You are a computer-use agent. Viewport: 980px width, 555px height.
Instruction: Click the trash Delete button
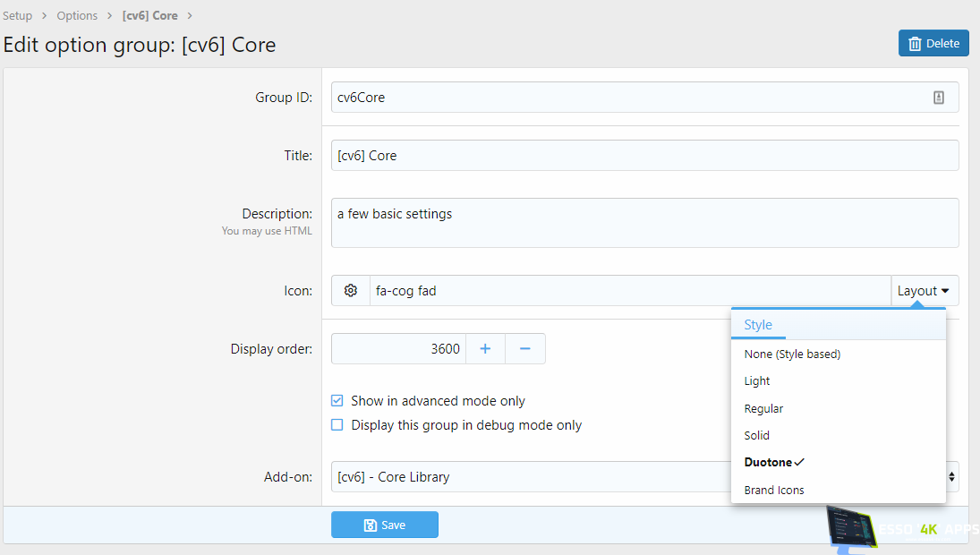[x=933, y=43]
